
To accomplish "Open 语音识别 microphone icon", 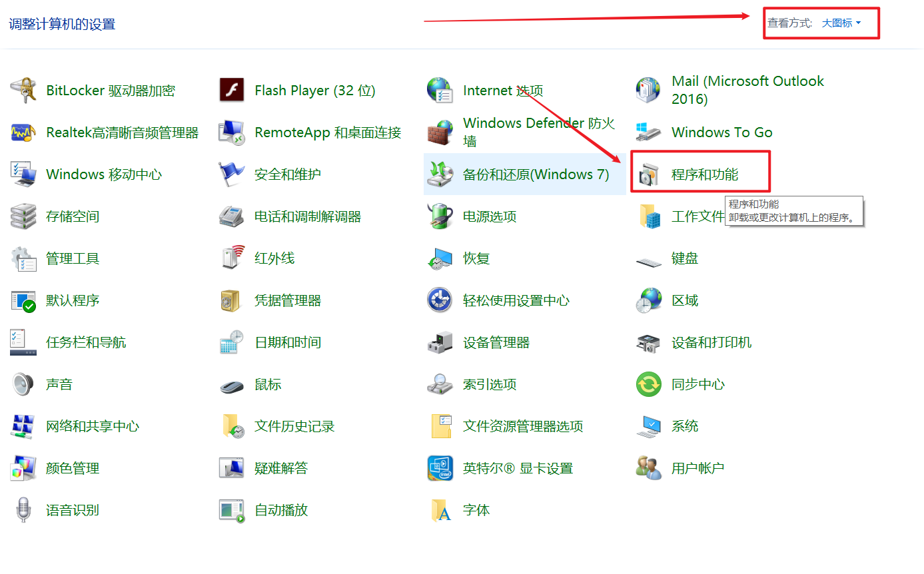I will [x=23, y=510].
